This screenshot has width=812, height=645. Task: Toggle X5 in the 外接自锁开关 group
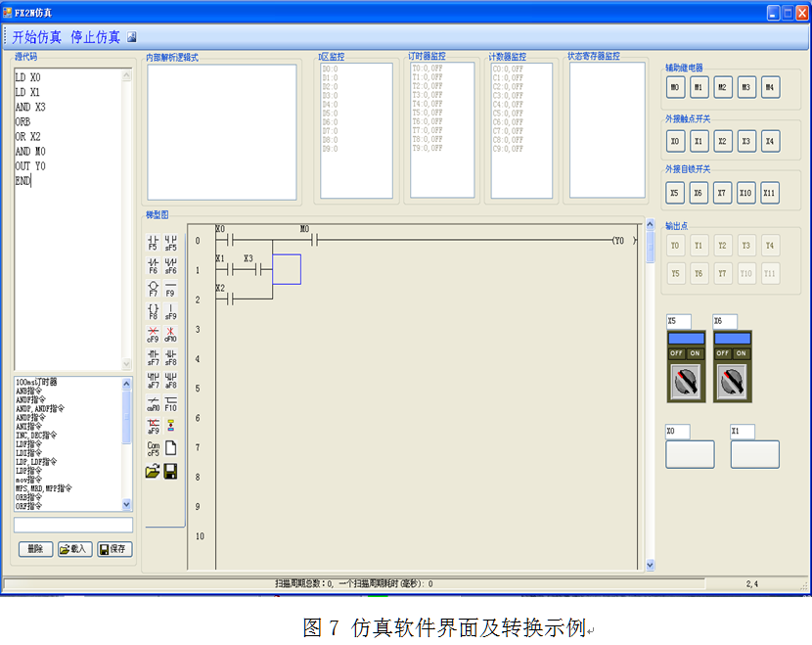tap(675, 193)
